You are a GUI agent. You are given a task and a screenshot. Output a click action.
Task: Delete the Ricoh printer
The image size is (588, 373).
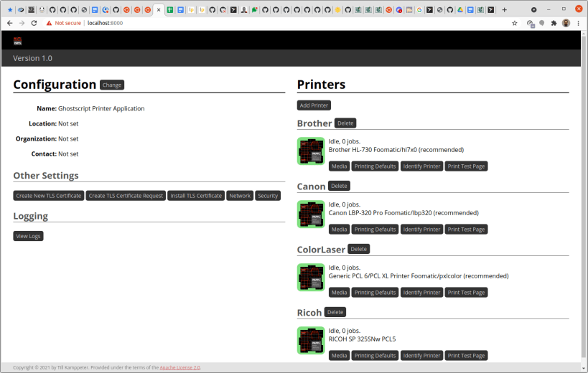coord(335,312)
